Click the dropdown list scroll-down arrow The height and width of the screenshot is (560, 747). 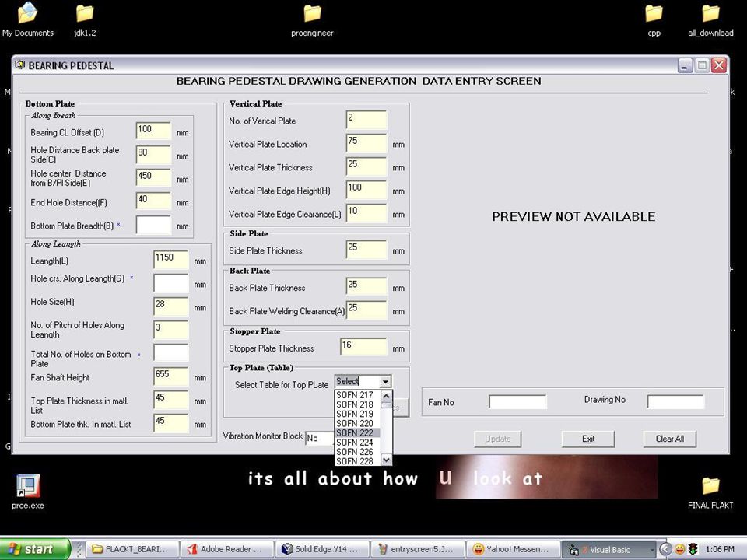point(387,460)
